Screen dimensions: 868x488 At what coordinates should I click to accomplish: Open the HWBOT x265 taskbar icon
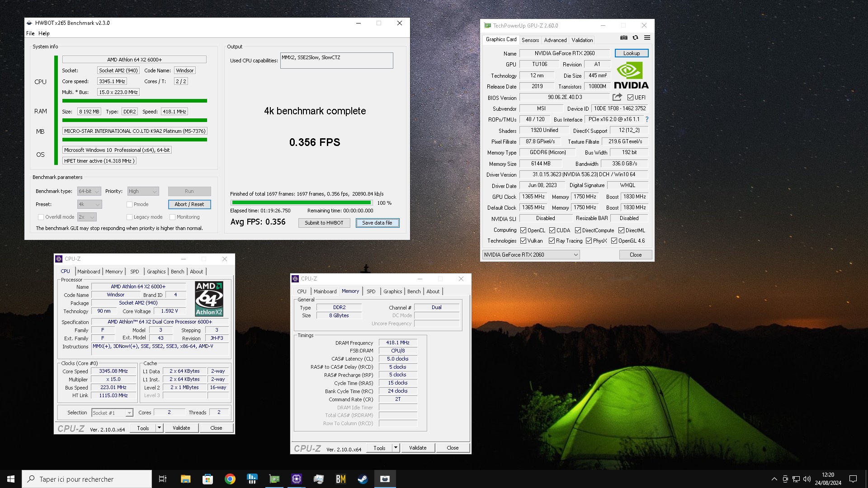click(x=385, y=479)
